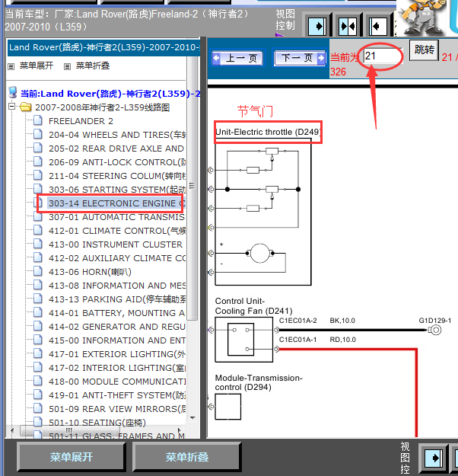The image size is (458, 476).
Task: Collapse the 2007-2008年神行者2-L359线路图 tree node
Action: point(11,107)
